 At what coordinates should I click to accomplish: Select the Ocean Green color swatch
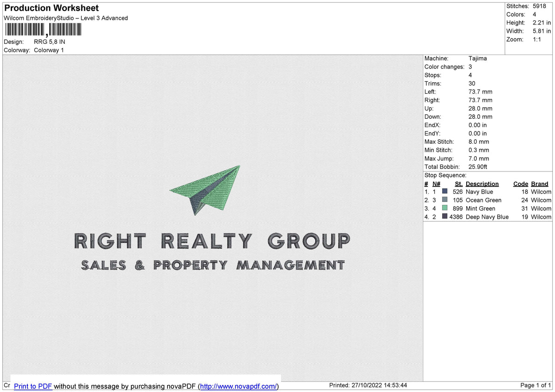445,200
